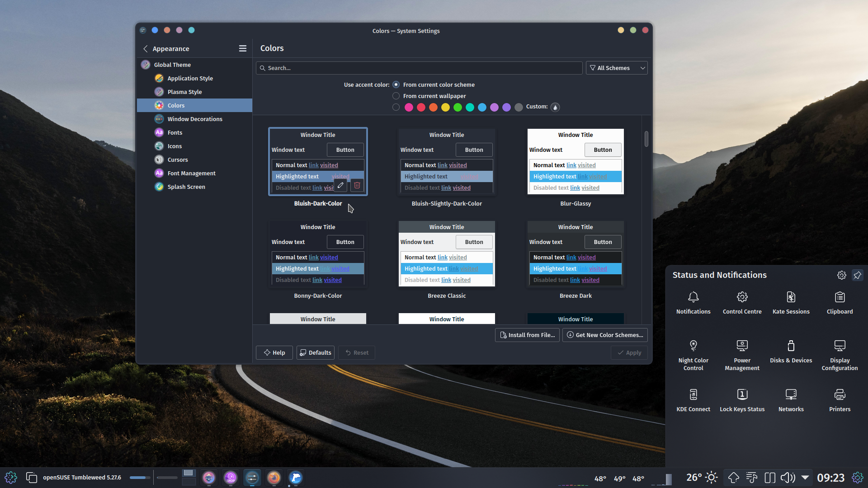The width and height of the screenshot is (868, 488).
Task: Pin the Status and Notifications popup open
Action: coord(857,275)
